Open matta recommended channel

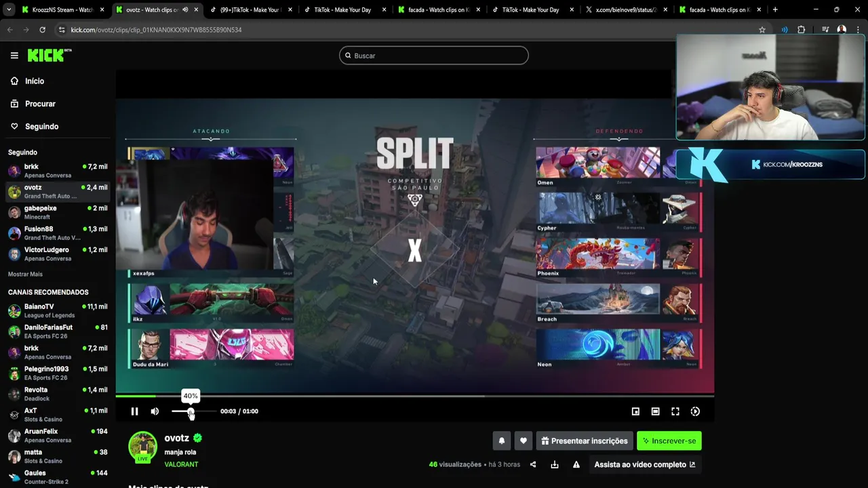(57, 456)
